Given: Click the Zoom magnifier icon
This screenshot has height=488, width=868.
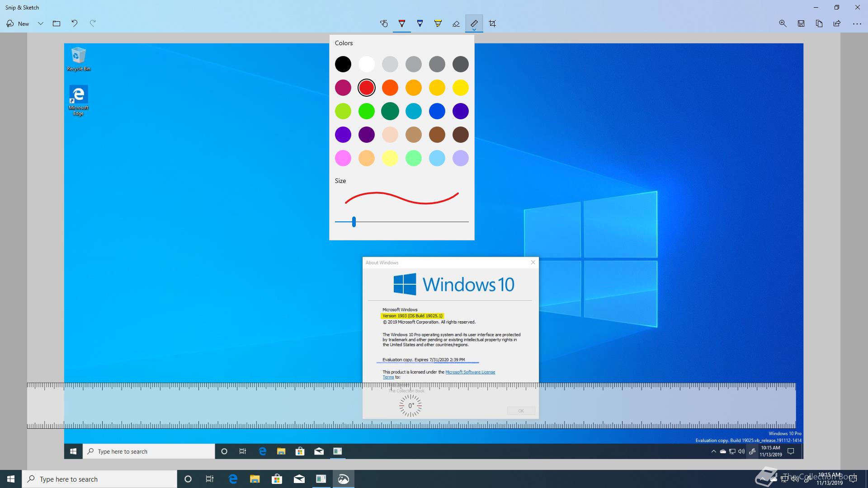Looking at the screenshot, I should point(783,23).
